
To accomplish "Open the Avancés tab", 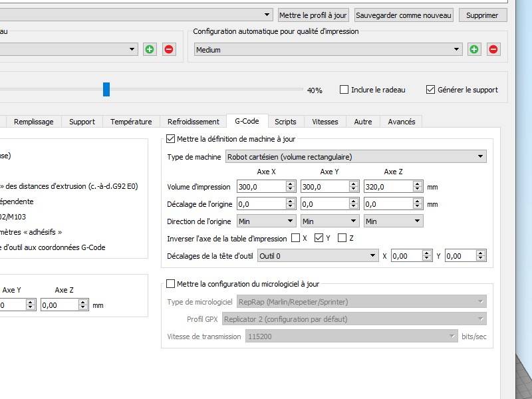I will coord(402,122).
